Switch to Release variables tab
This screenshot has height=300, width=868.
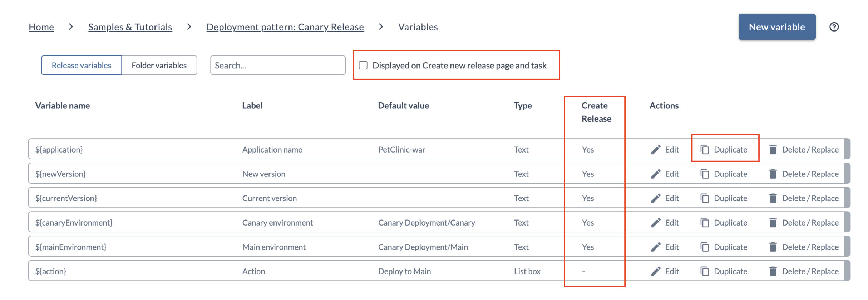point(82,65)
